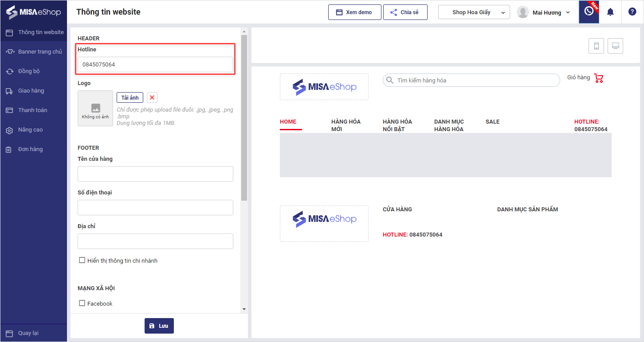
Task: Click the Nâng cao gear icon
Action: 9,130
